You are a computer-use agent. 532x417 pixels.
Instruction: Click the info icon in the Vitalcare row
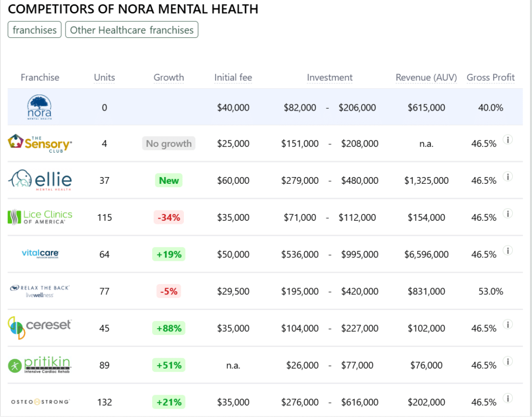(508, 250)
